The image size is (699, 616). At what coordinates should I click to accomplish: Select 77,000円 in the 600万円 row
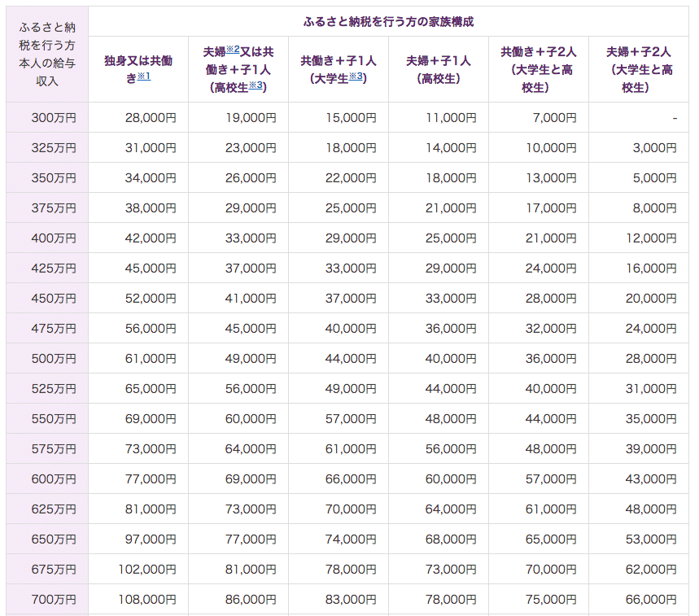[x=151, y=479]
